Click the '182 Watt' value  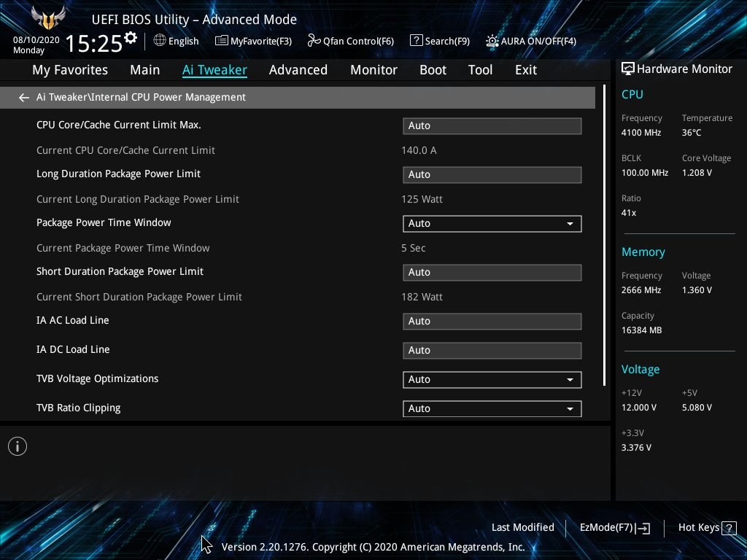point(422,297)
